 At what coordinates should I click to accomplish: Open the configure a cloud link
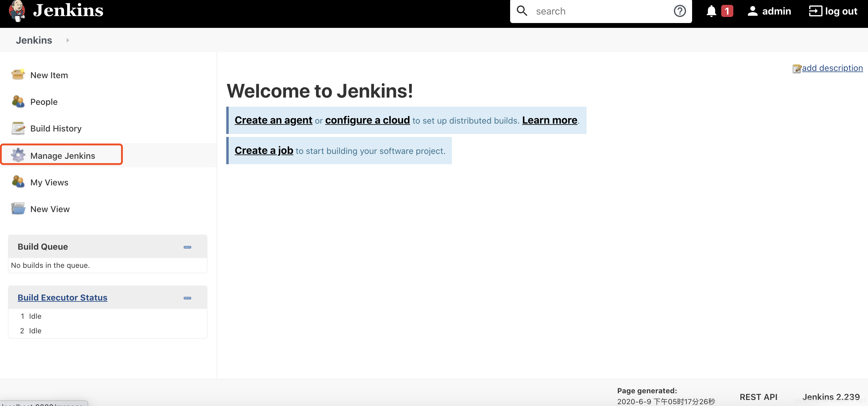[367, 120]
